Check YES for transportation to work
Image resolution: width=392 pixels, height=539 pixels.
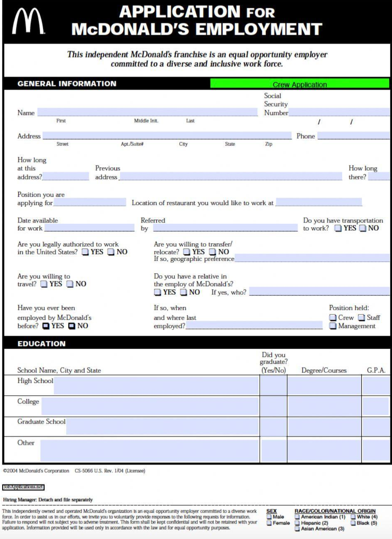click(338, 228)
